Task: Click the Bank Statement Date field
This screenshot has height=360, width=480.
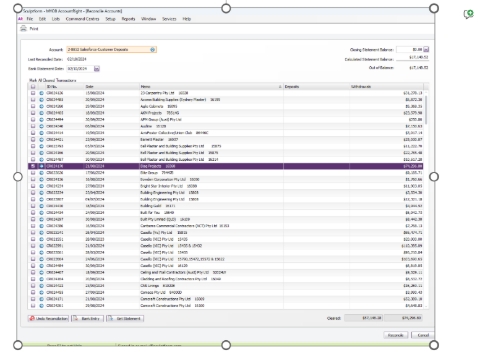Action: pyautogui.click(x=80, y=69)
